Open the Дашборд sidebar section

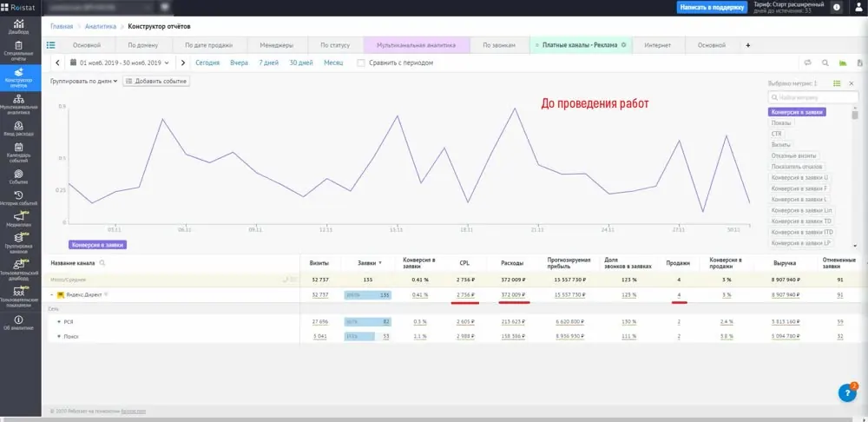click(x=19, y=27)
